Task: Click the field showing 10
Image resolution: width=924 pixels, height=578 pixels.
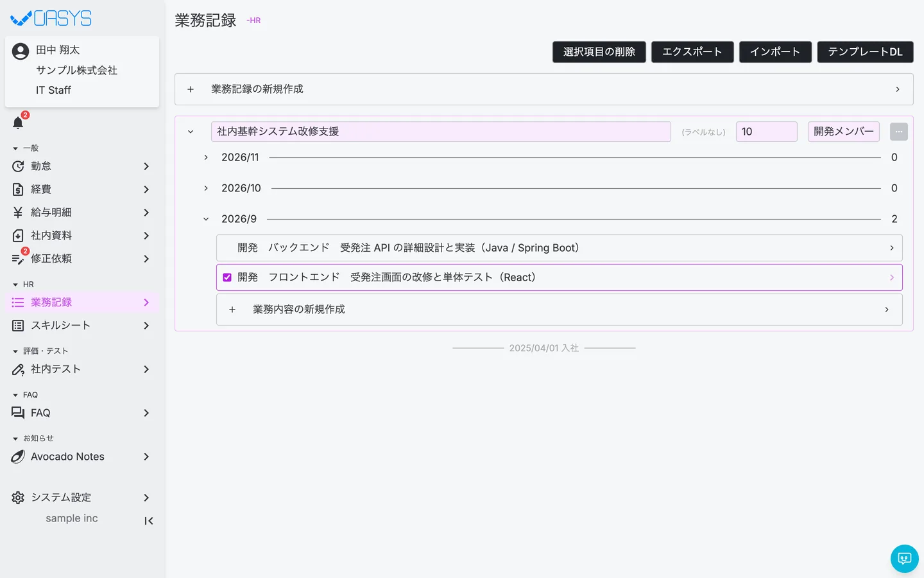Action: [767, 132]
